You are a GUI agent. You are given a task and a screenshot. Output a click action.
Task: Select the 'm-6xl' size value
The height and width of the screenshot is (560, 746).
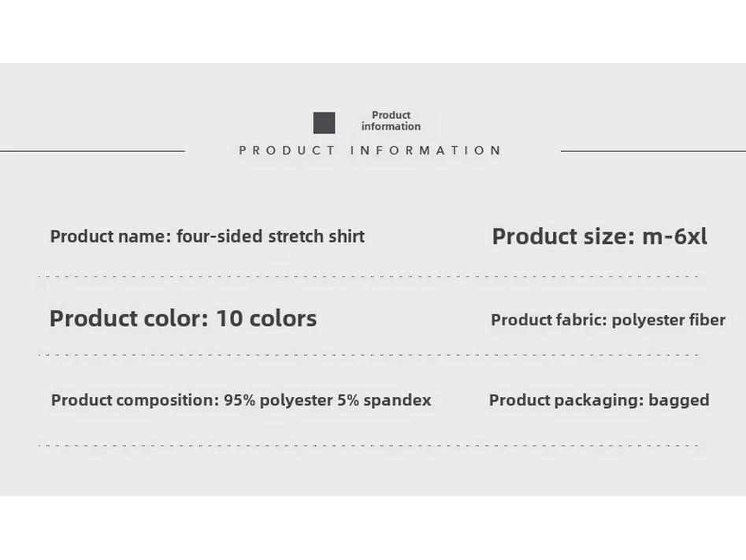pos(675,236)
